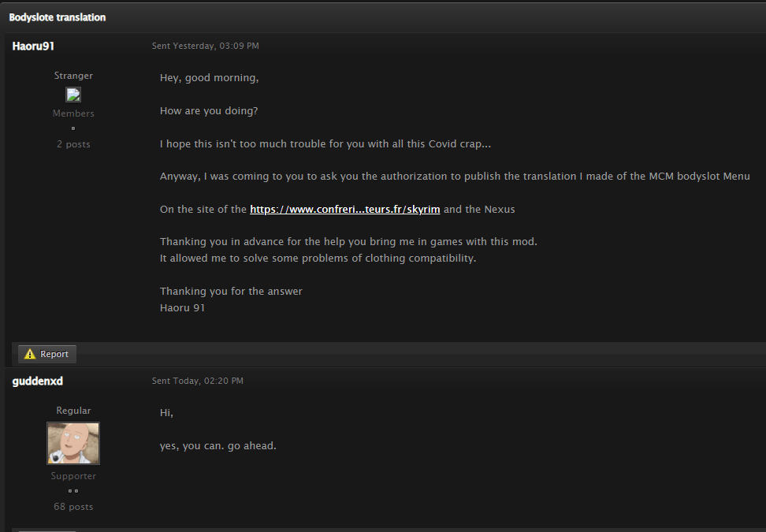Click the Supporter group label
The image size is (766, 532).
click(73, 476)
